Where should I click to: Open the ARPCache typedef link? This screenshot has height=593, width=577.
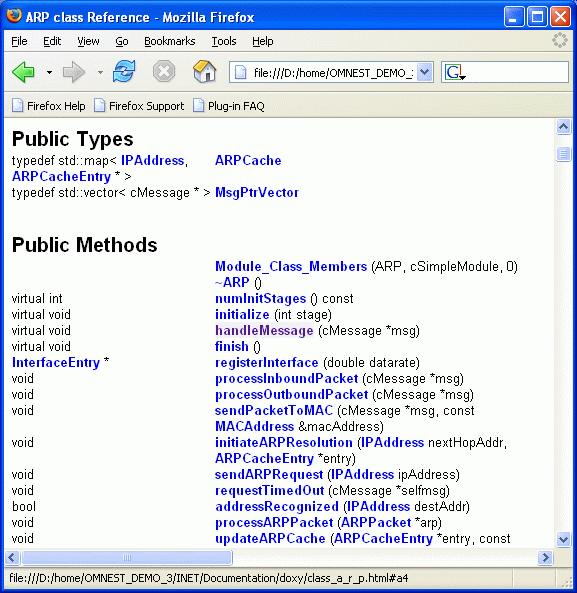click(x=248, y=160)
